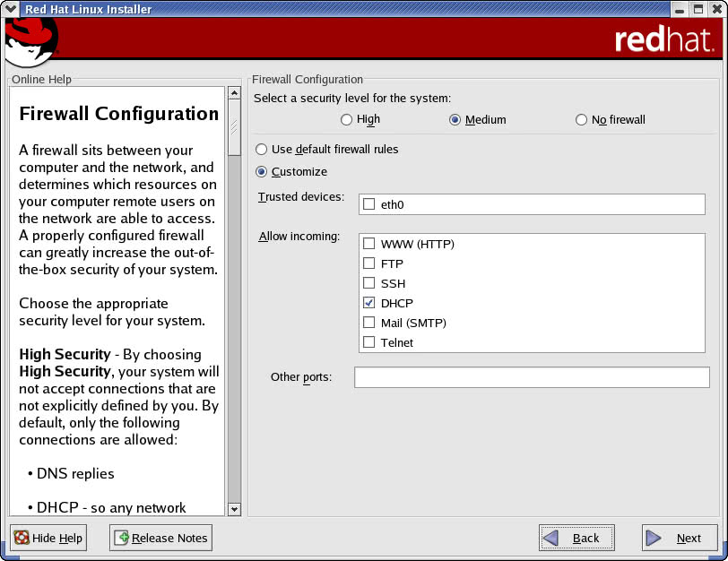Allow incoming WWW (HTTP) traffic
This screenshot has width=728, height=561.
tap(368, 243)
